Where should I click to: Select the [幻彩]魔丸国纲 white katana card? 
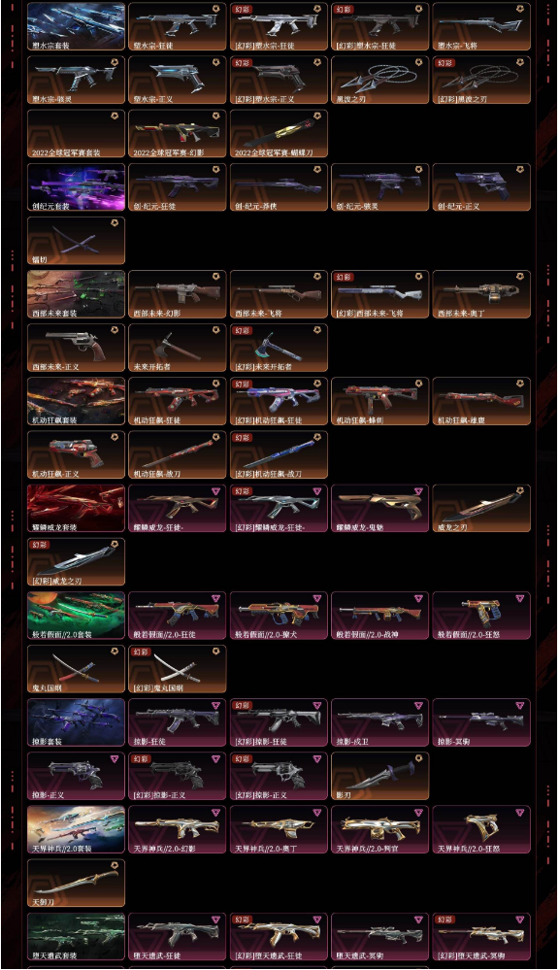(x=178, y=669)
